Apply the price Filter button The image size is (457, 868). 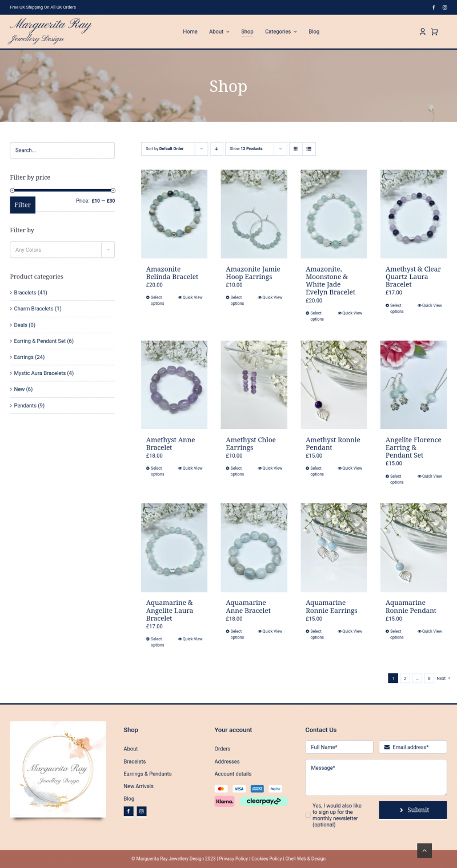[23, 205]
